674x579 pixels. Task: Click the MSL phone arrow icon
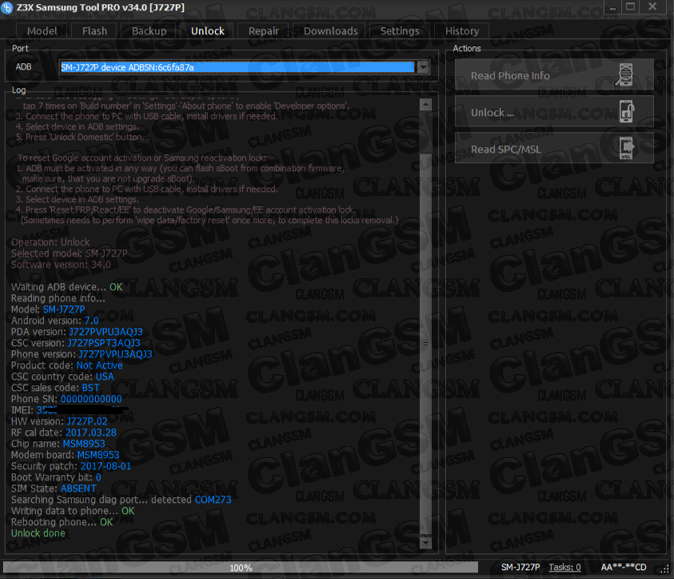(x=627, y=148)
